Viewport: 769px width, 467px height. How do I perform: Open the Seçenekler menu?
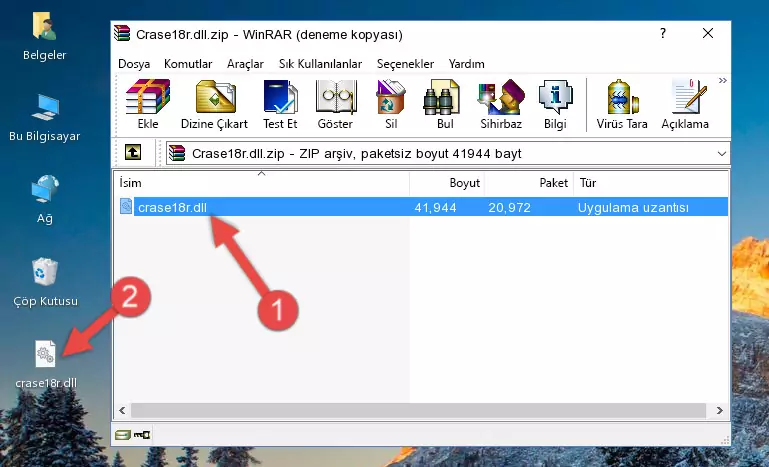tap(405, 64)
